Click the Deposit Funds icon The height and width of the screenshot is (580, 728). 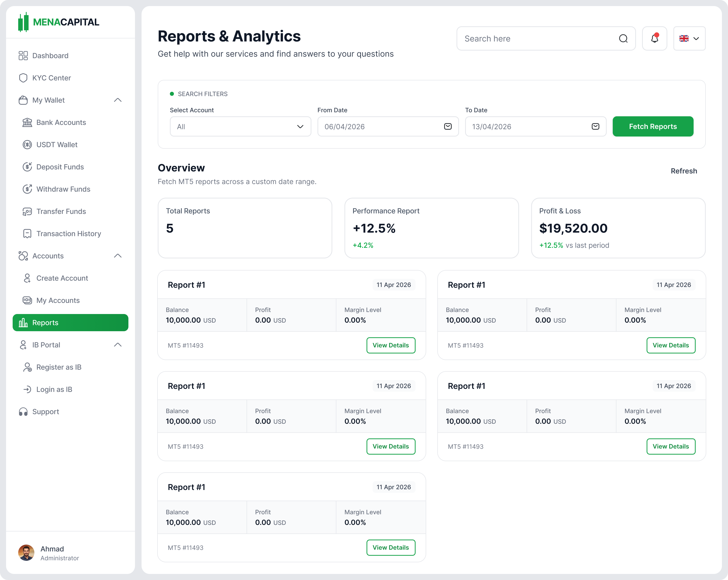(x=27, y=167)
